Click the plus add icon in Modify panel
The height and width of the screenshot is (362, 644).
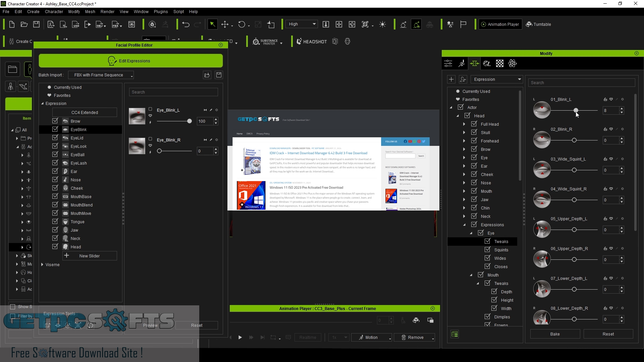451,79
